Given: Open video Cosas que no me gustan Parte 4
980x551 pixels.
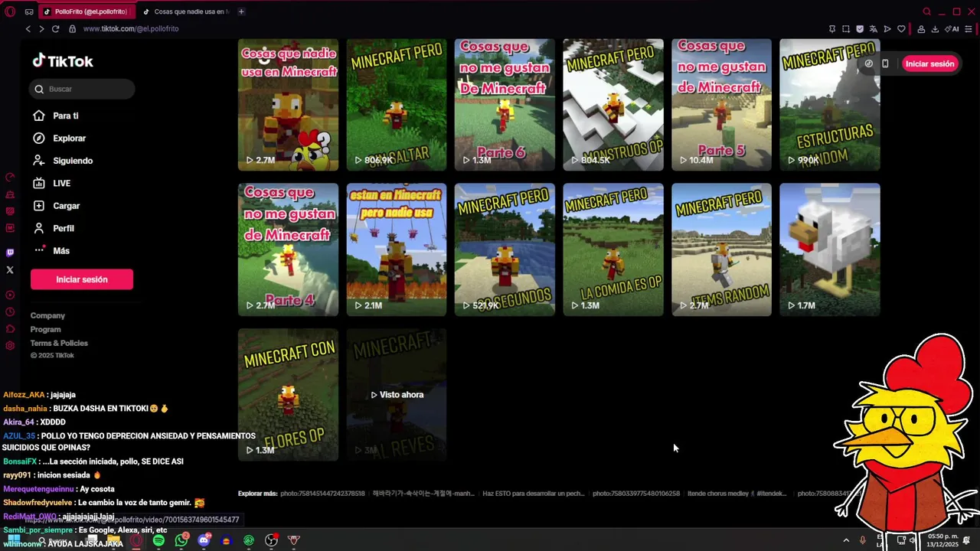Looking at the screenshot, I should click(288, 249).
